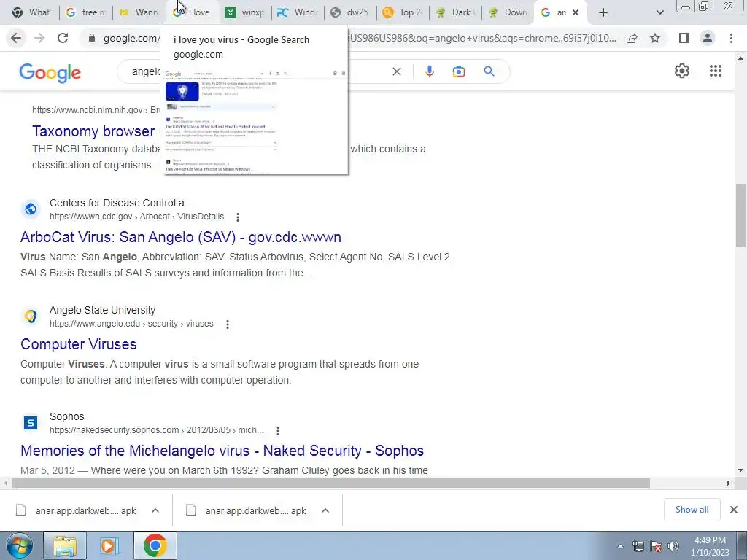Show hidden system tray icons
The width and height of the screenshot is (747, 560).
[x=620, y=546]
